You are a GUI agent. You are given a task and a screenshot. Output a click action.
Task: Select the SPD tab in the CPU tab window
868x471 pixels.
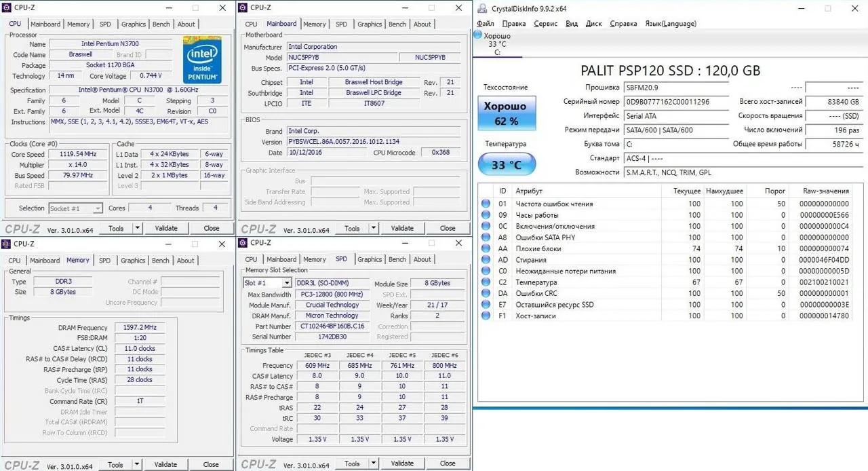pyautogui.click(x=105, y=24)
